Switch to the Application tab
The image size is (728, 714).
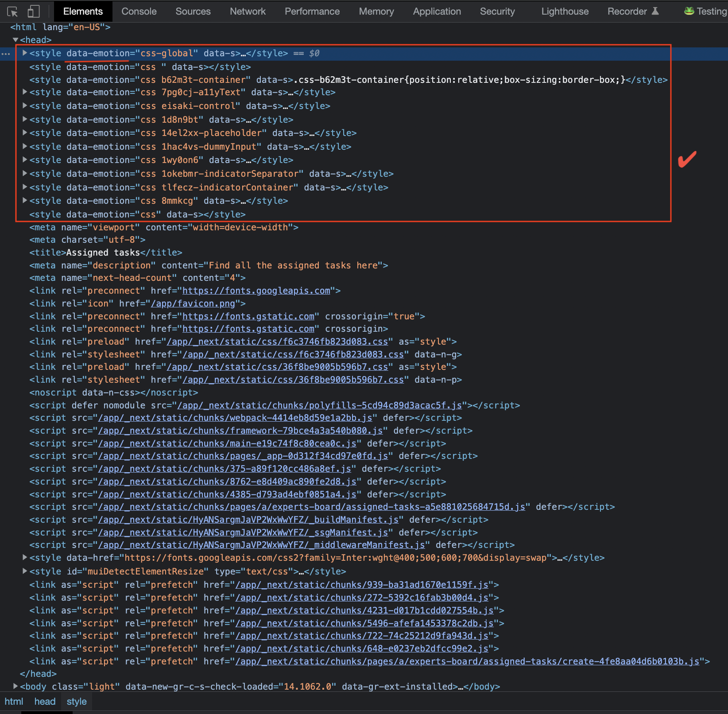(x=437, y=11)
